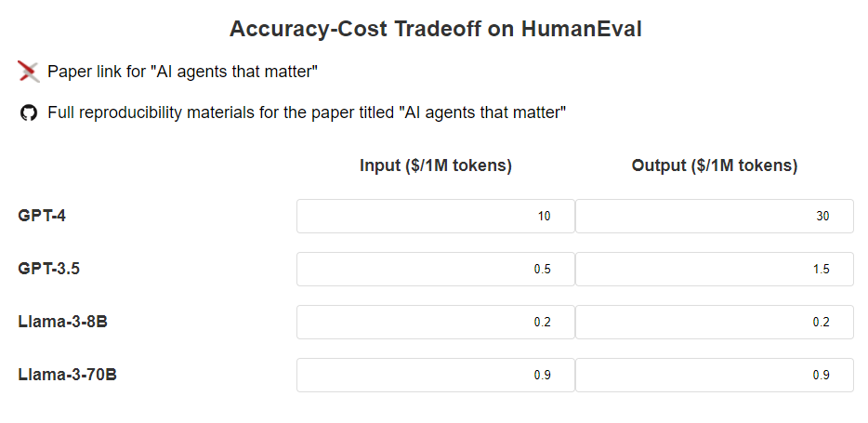This screenshot has width=868, height=423.
Task: Click the 'Accuracy-Cost Tradeoff on HumanEval' heading
Action: [x=435, y=29]
